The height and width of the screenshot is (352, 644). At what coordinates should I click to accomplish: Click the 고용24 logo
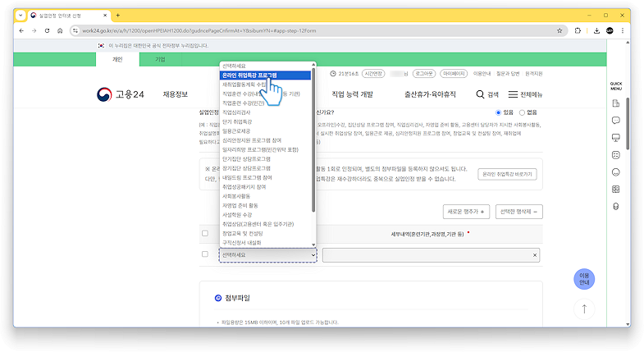(x=121, y=94)
